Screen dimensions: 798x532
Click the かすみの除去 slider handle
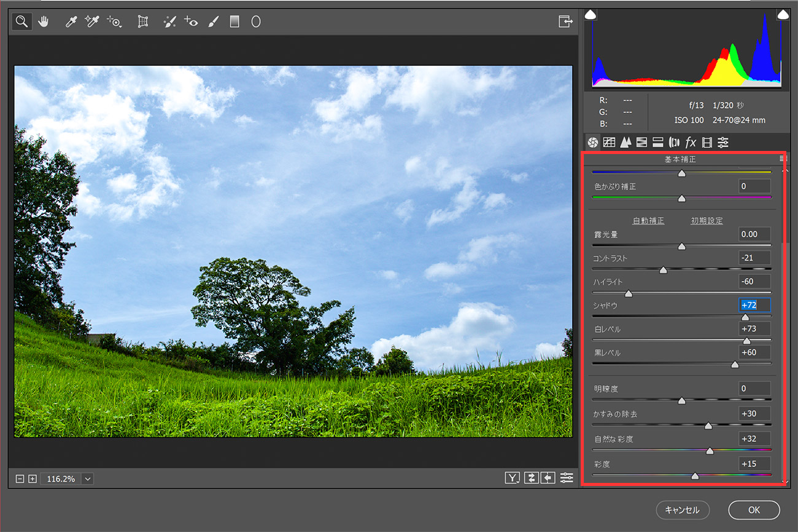pyautogui.click(x=708, y=425)
